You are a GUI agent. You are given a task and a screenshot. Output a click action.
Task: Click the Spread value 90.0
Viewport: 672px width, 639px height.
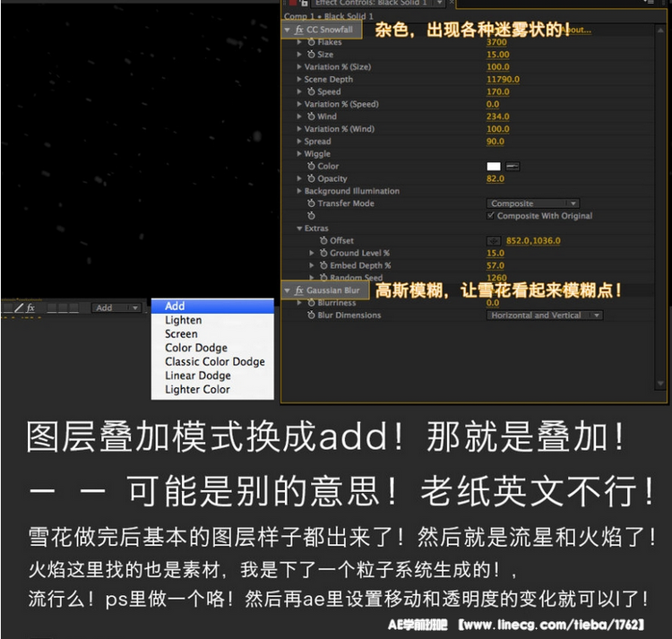coord(495,142)
